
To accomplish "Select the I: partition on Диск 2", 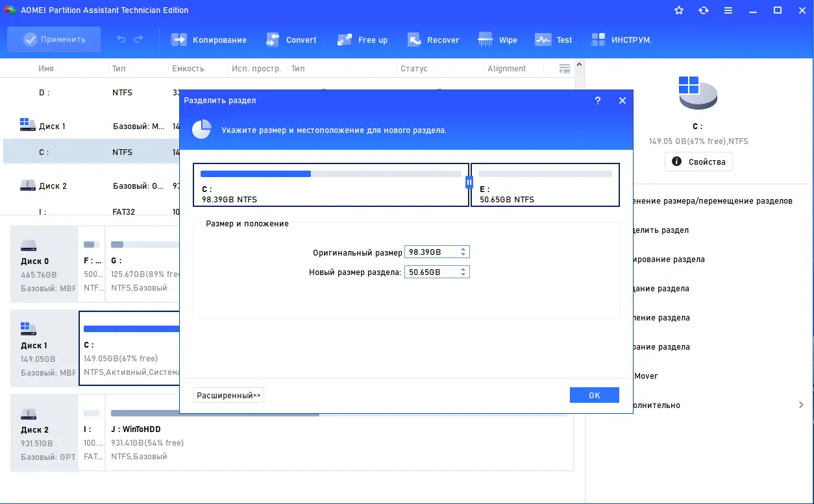I will pos(92,433).
